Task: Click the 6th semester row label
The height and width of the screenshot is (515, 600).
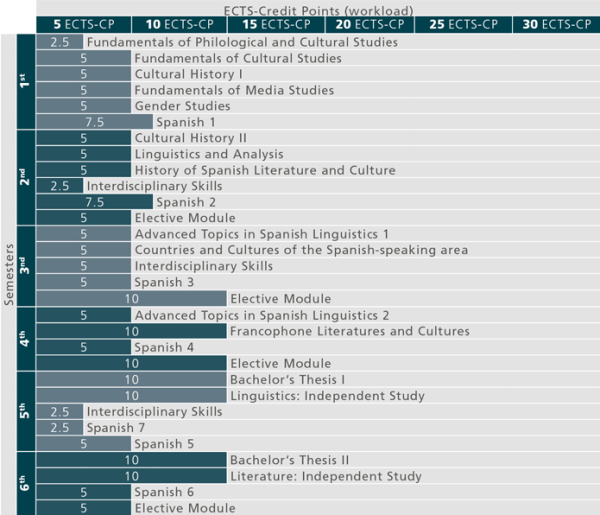Action: 24,484
